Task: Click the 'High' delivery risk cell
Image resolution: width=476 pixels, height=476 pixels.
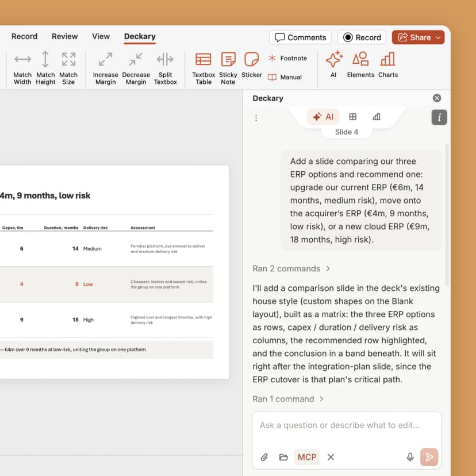Action: point(88,320)
